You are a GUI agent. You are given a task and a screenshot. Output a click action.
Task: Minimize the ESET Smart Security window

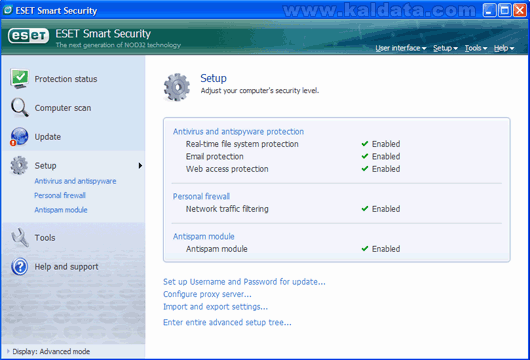(x=489, y=10)
